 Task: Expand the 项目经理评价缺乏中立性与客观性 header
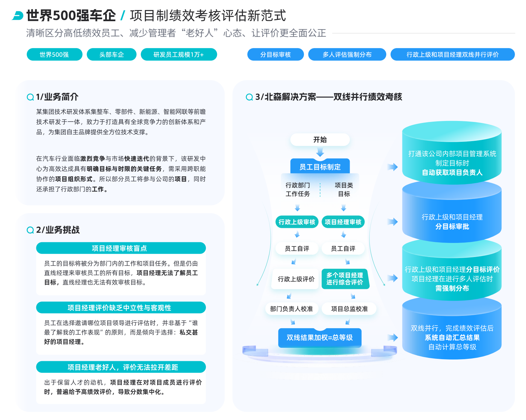(x=121, y=308)
